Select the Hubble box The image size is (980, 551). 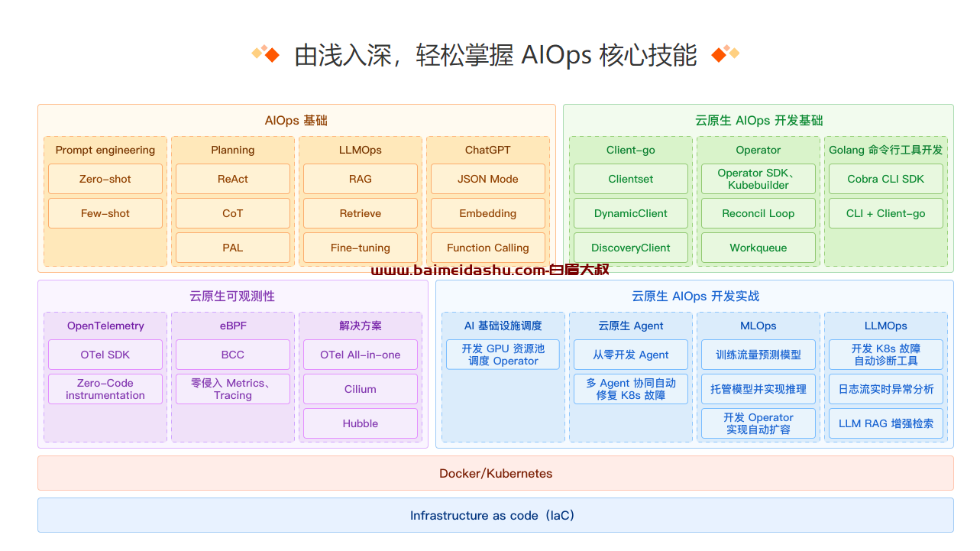tap(361, 423)
